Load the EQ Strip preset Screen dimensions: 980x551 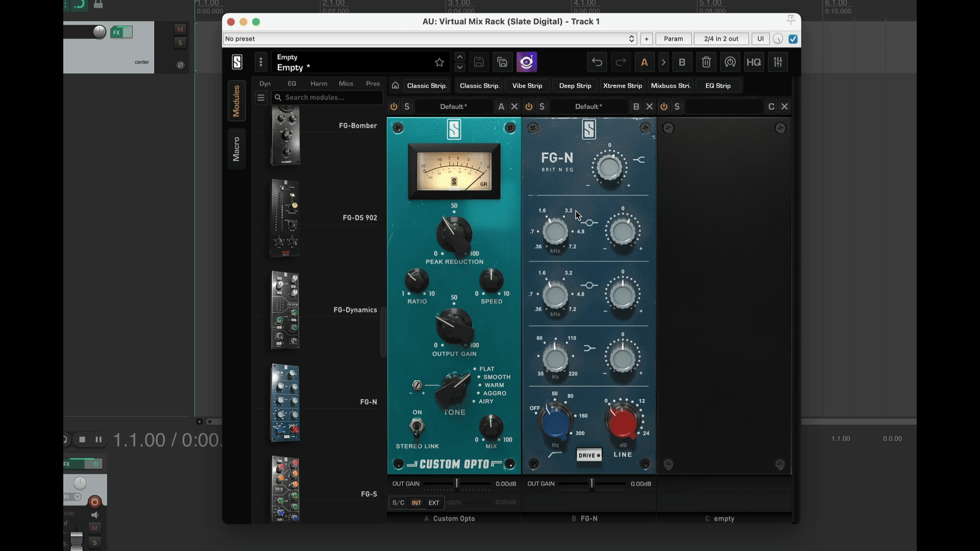tap(718, 86)
